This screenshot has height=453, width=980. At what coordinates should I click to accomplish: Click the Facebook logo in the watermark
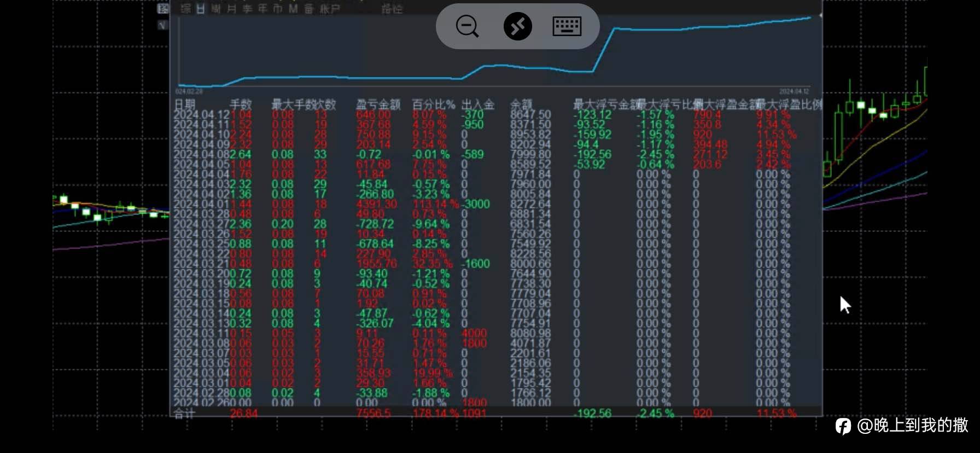[843, 426]
